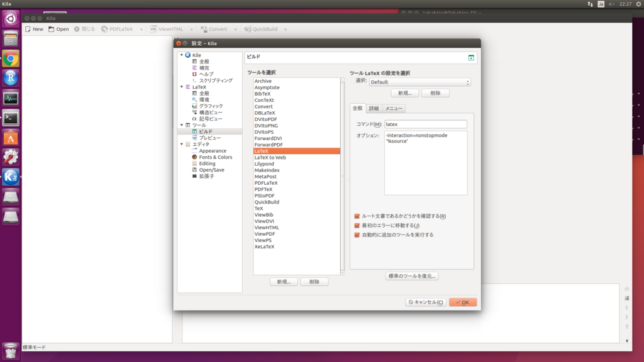Collapse the ツール tree section
Screen dimensions: 644x362
pyautogui.click(x=182, y=125)
